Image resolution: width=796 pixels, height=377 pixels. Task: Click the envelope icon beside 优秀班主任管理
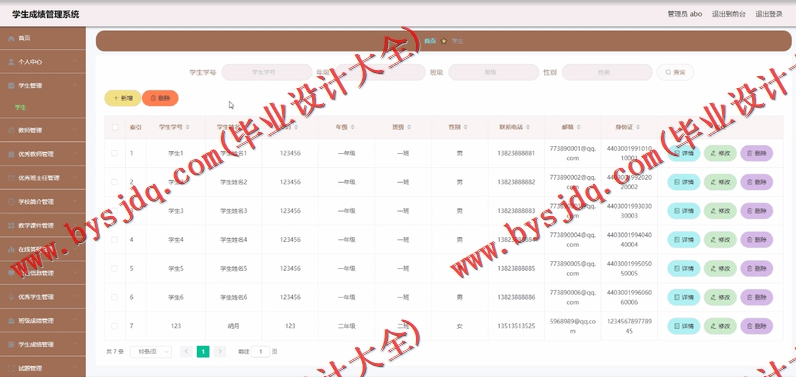[x=11, y=178]
